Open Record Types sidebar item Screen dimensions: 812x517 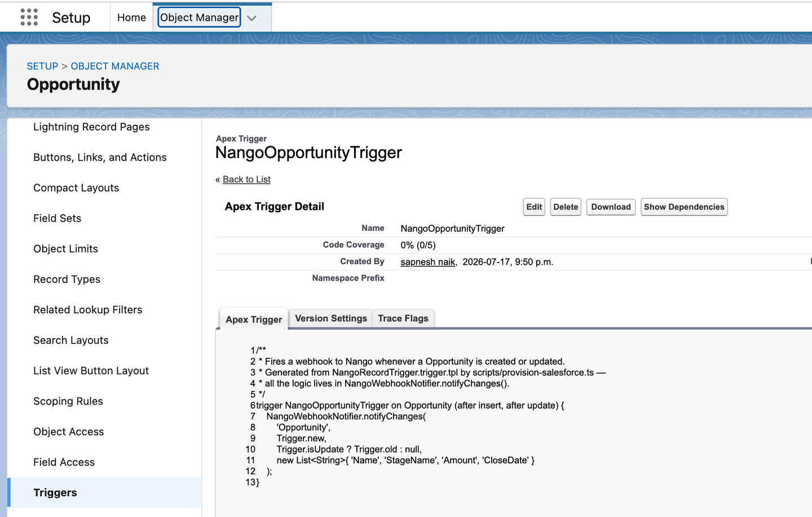click(67, 279)
